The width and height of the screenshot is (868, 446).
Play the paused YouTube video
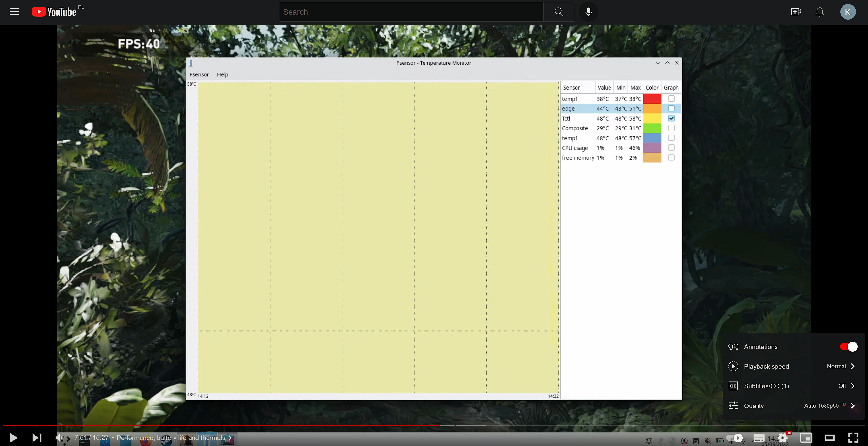tap(13, 438)
